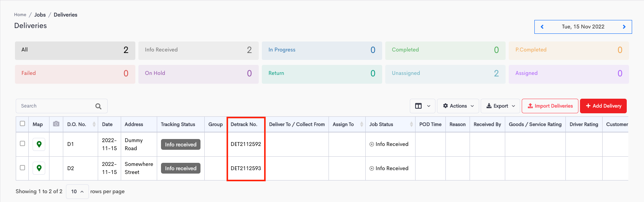Click the Add Delivery button
Image resolution: width=644 pixels, height=202 pixels.
(x=603, y=106)
